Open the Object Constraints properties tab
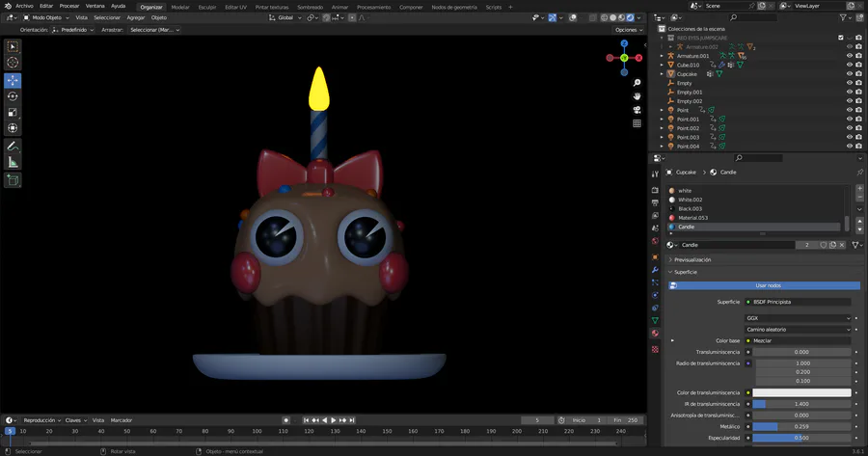The image size is (868, 456). 656,308
